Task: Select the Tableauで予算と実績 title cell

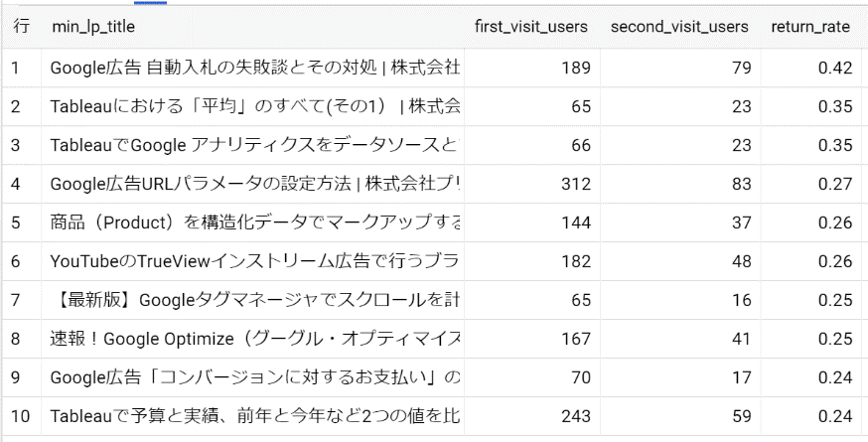Action: point(254,416)
